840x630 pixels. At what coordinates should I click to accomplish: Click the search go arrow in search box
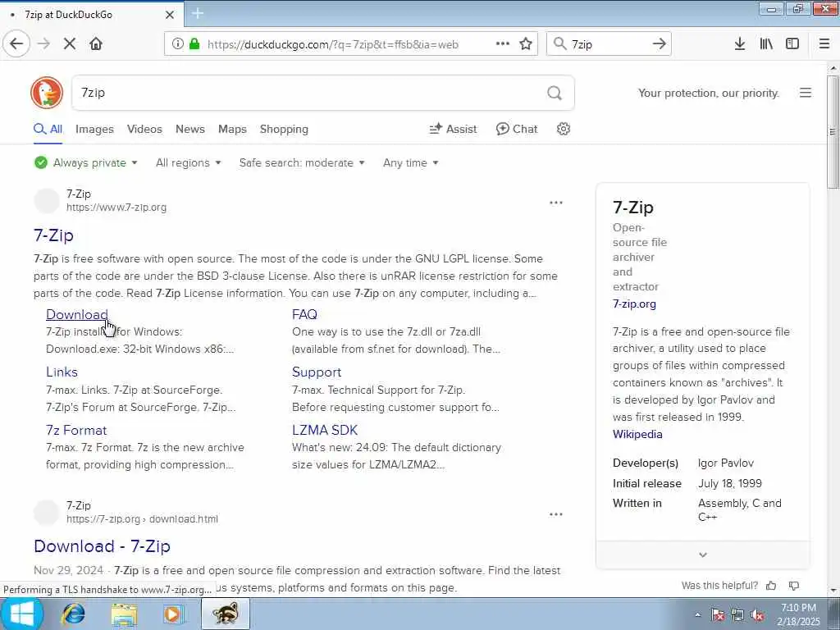tap(659, 44)
